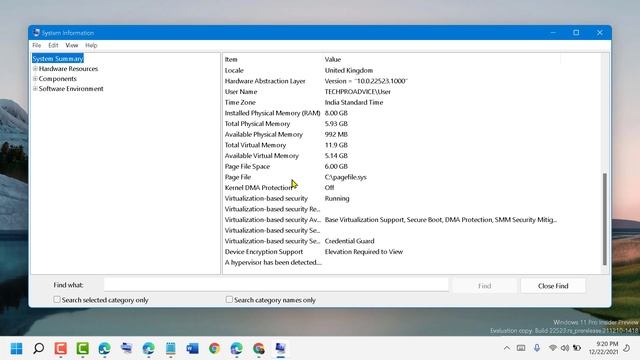Select Total Virtual Memory row
The image size is (640, 360).
[x=411, y=145]
